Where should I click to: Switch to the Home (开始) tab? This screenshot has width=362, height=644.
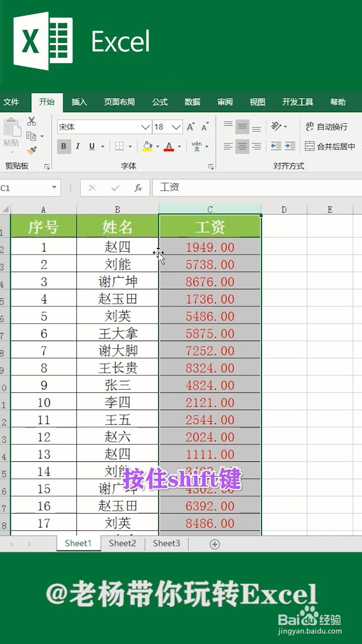point(47,102)
